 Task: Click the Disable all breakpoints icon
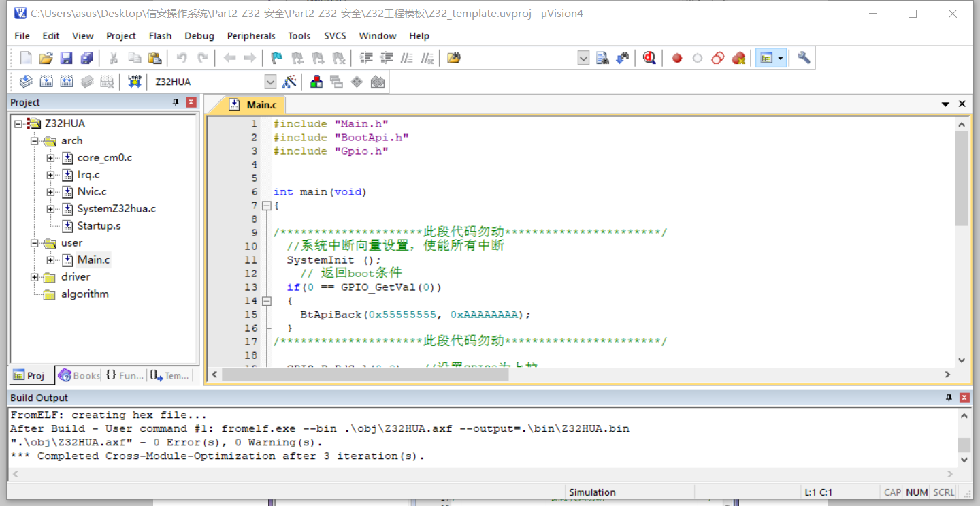[718, 59]
